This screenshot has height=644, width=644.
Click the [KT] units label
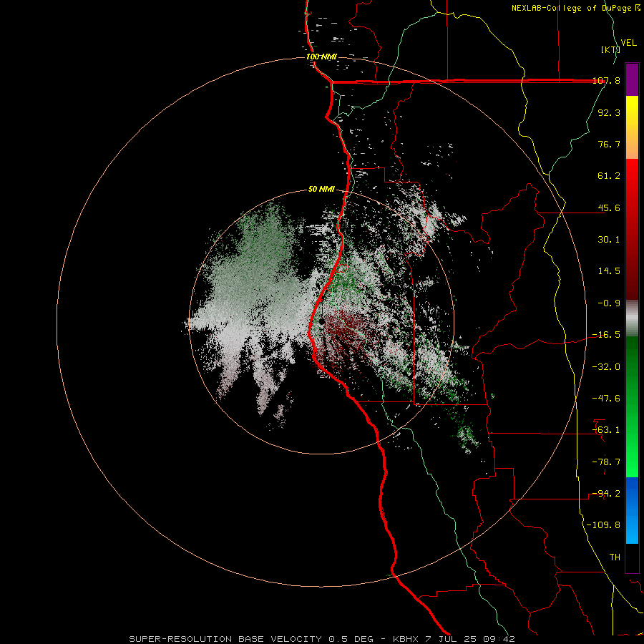pyautogui.click(x=610, y=49)
